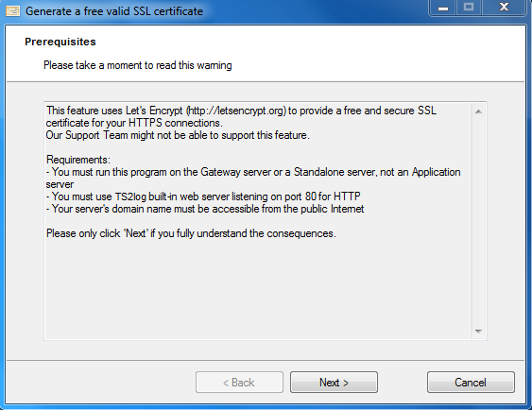Screen dimensions: 532x410
Task: Click the 'Please take a moment' subtitle text
Action: pyautogui.click(x=137, y=65)
